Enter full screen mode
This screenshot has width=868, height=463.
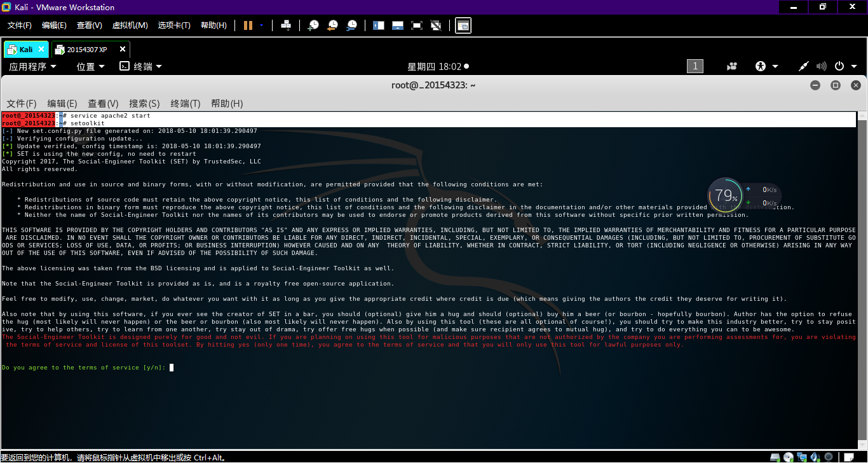tap(417, 25)
